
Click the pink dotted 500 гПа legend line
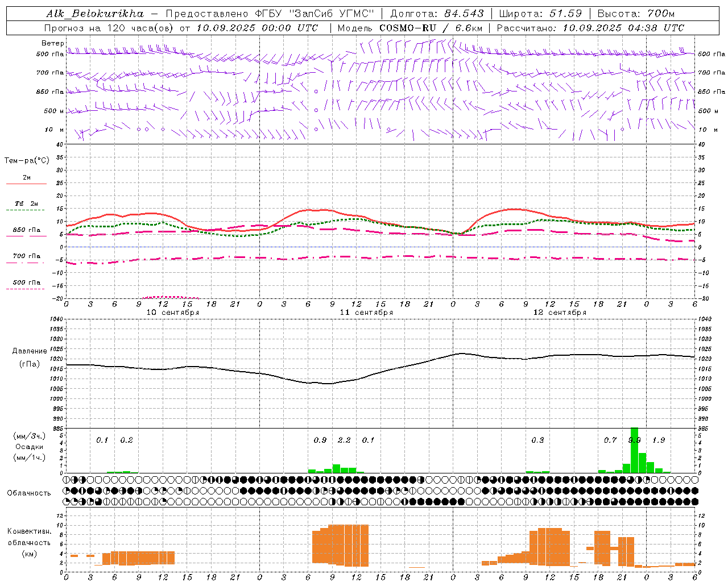tap(25, 289)
